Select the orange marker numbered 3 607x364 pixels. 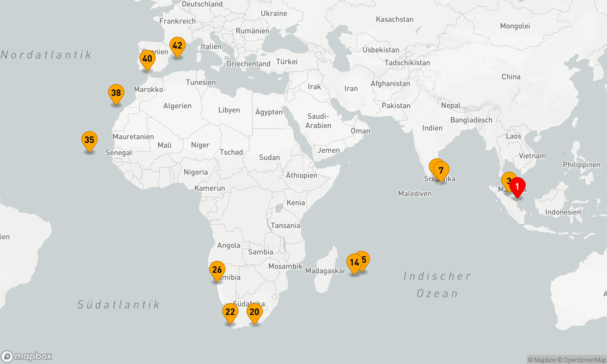click(x=507, y=178)
